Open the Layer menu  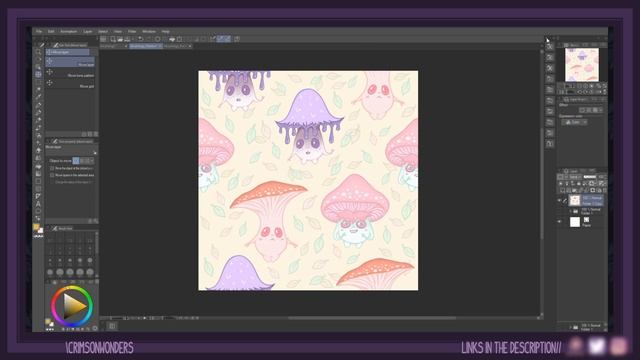[88, 31]
